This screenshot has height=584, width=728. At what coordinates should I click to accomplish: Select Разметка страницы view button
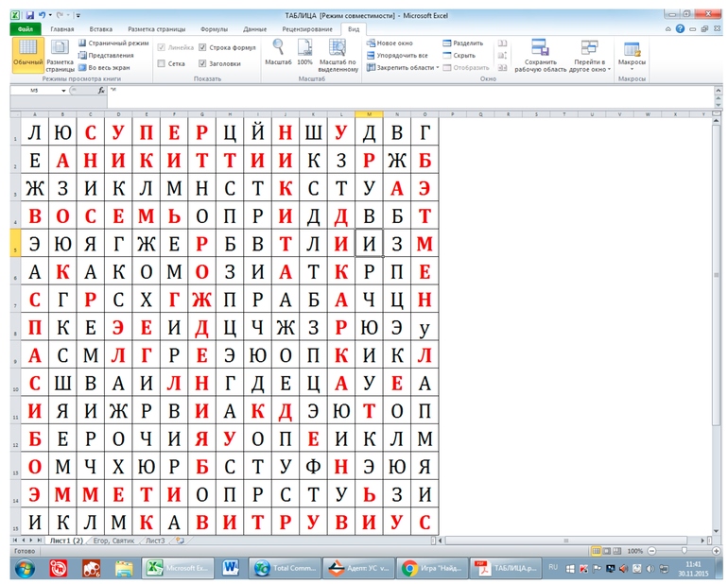(x=61, y=55)
